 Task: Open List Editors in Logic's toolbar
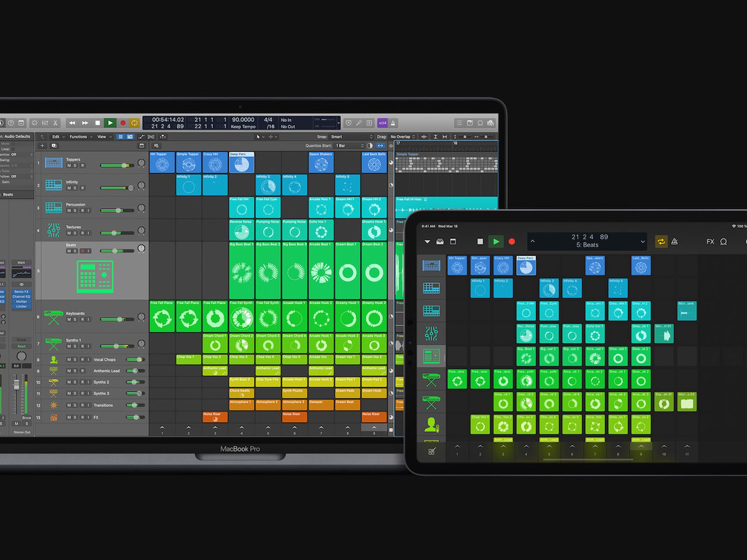pos(459,123)
